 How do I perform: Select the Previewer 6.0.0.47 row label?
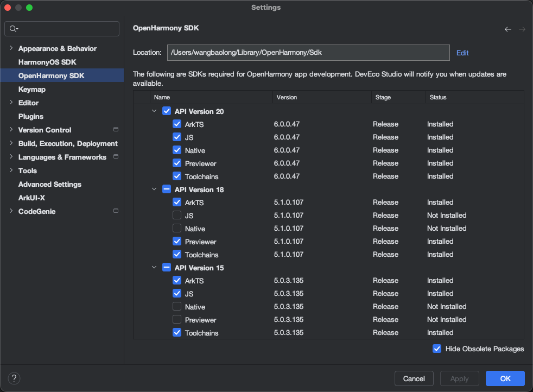201,163
